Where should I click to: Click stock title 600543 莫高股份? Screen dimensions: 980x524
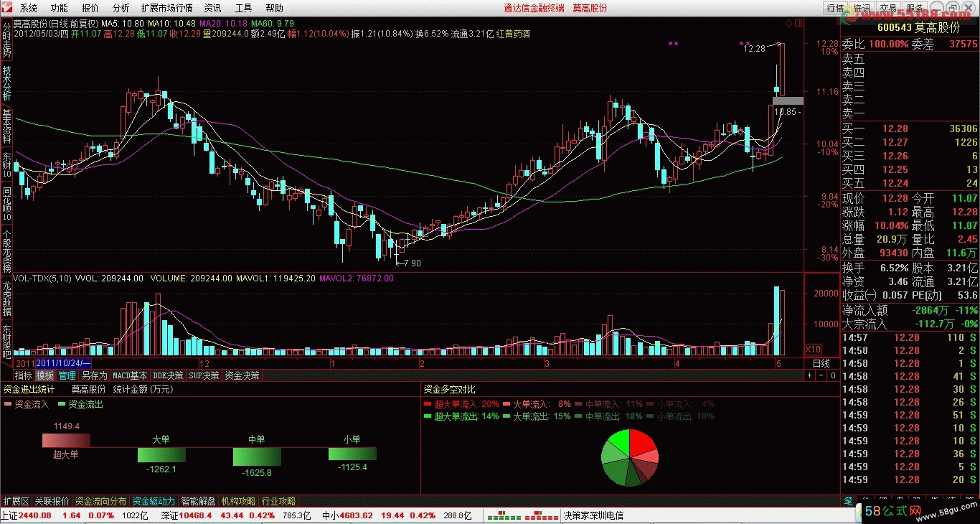(x=918, y=27)
